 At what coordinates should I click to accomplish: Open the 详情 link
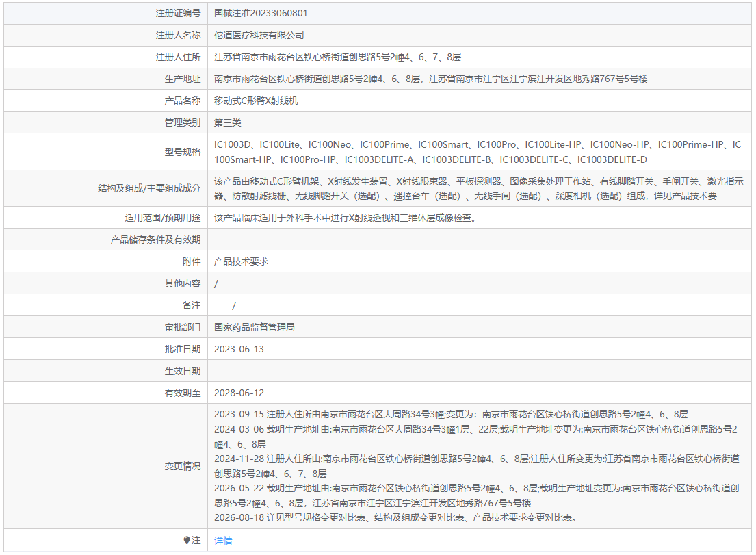click(223, 541)
